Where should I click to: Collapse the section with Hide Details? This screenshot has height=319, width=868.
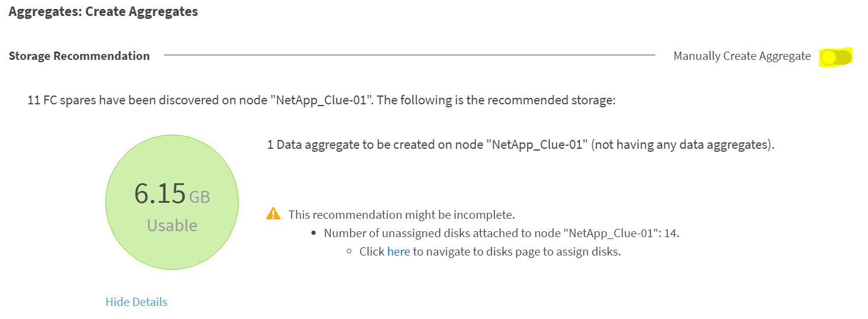click(136, 302)
